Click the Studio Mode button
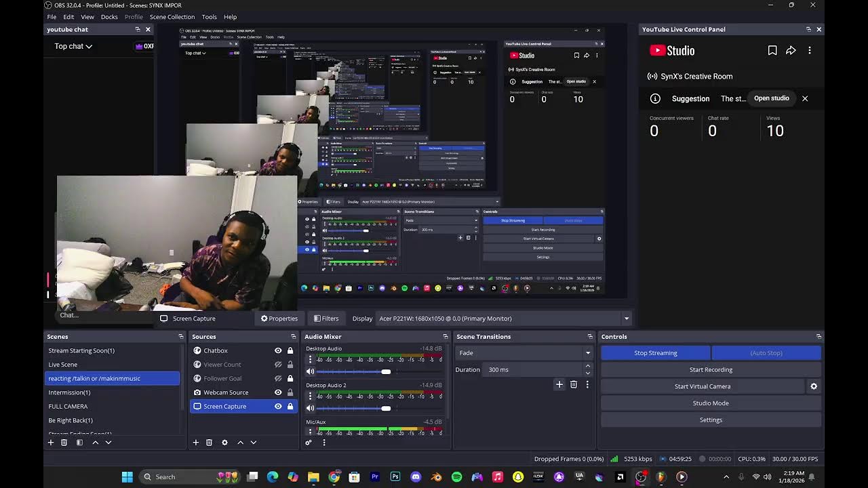868x488 pixels. pyautogui.click(x=711, y=403)
